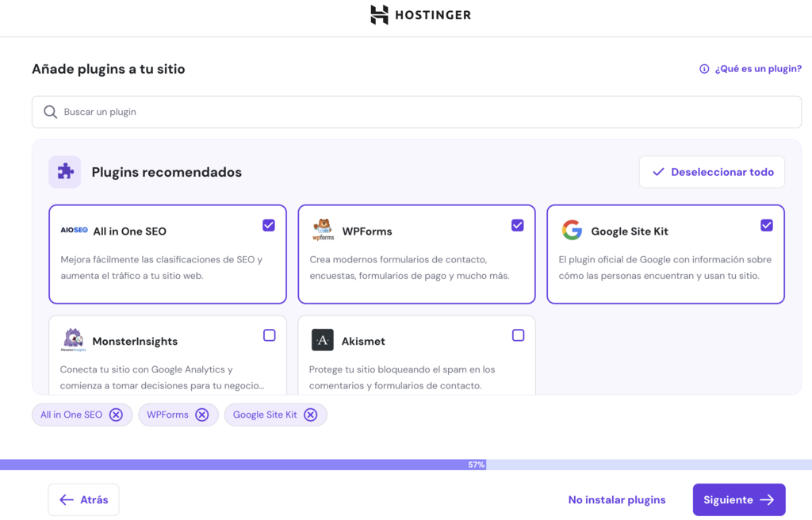
Task: Click the info icon next to ¿Qué es un plugin?
Action: (x=704, y=69)
